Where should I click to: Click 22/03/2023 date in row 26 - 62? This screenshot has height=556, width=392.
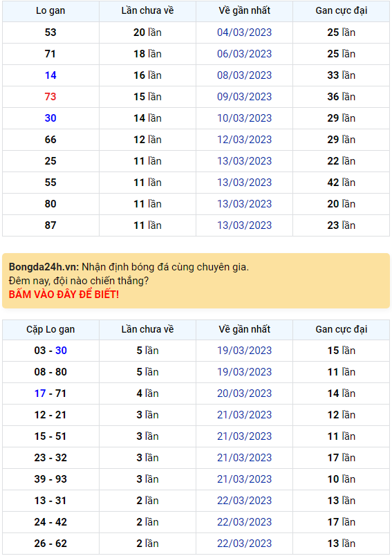tap(244, 544)
